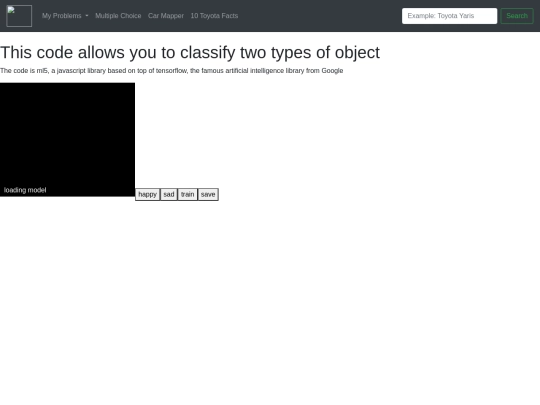The width and height of the screenshot is (540, 405).
Task: Focus the Example: Toyota Yaris search field
Action: pos(449,16)
